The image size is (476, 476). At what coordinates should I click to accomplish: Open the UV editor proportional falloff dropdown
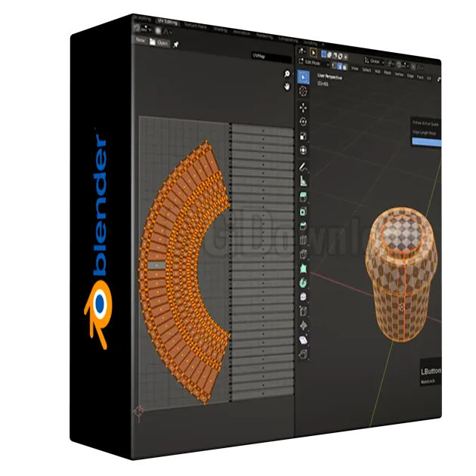point(168,32)
